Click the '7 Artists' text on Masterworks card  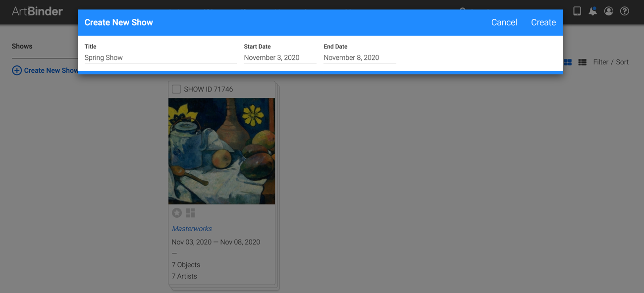click(184, 276)
